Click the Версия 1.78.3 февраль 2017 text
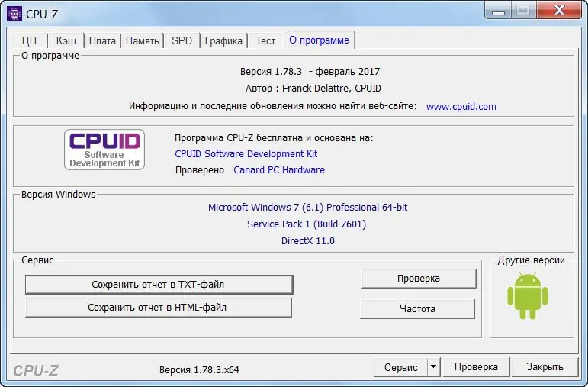Image resolution: width=588 pixels, height=387 pixels. click(310, 71)
